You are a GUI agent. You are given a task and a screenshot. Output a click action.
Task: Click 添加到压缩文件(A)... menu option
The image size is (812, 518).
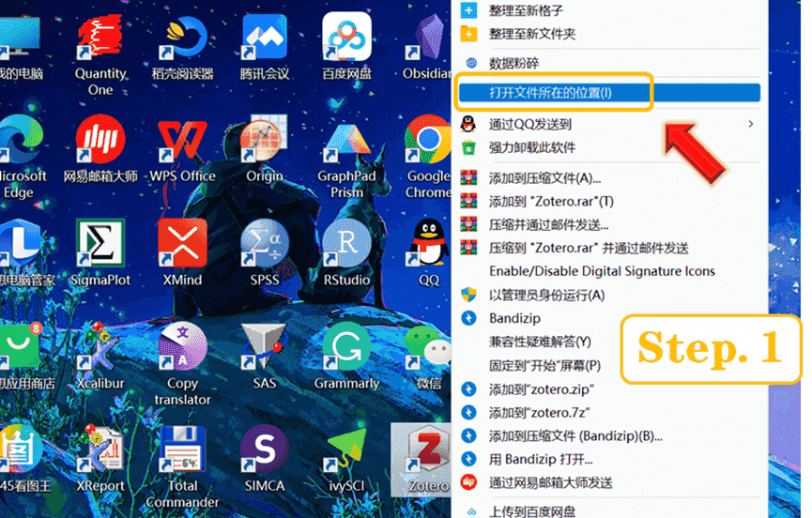pyautogui.click(x=544, y=178)
